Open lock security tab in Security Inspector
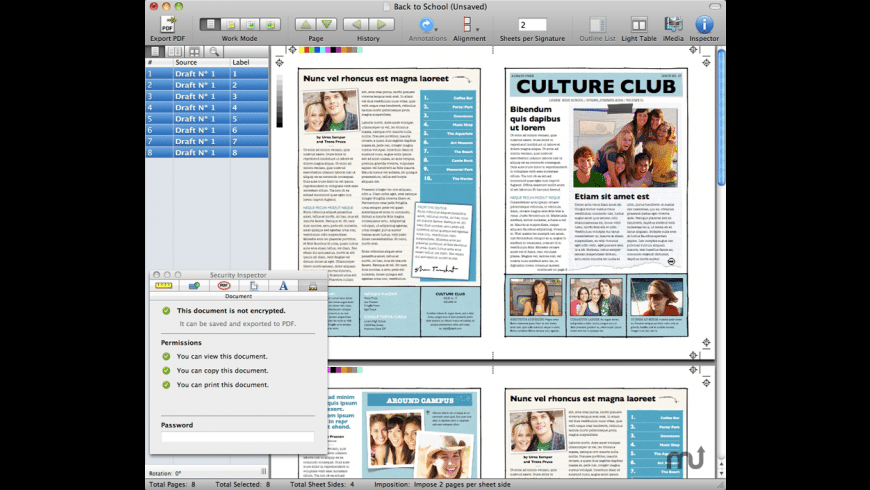 (x=313, y=286)
